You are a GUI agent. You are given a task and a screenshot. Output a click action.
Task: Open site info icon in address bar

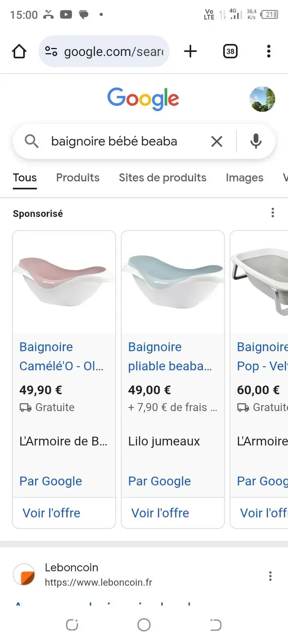pos(51,51)
